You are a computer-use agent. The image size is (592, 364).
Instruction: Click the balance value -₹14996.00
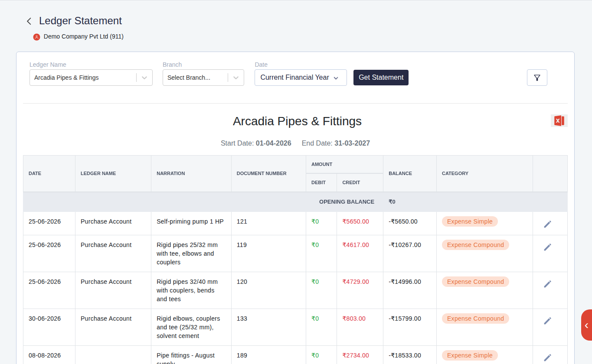point(405,282)
